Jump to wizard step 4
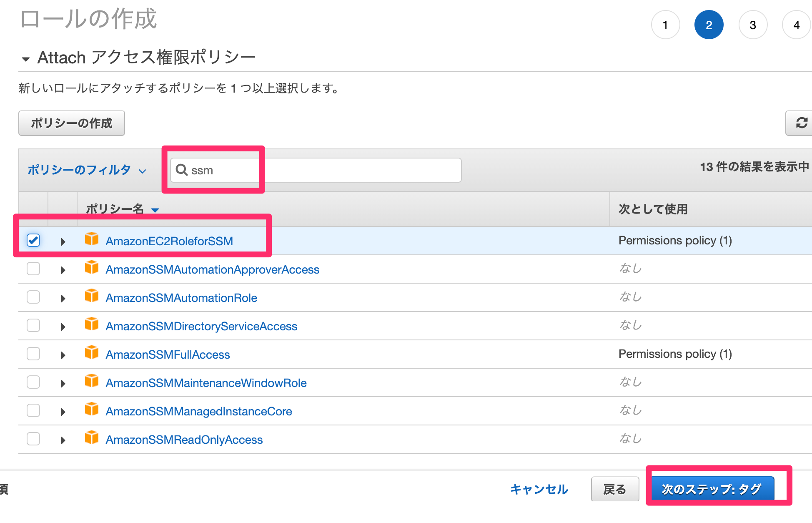The height and width of the screenshot is (523, 812). click(x=797, y=25)
